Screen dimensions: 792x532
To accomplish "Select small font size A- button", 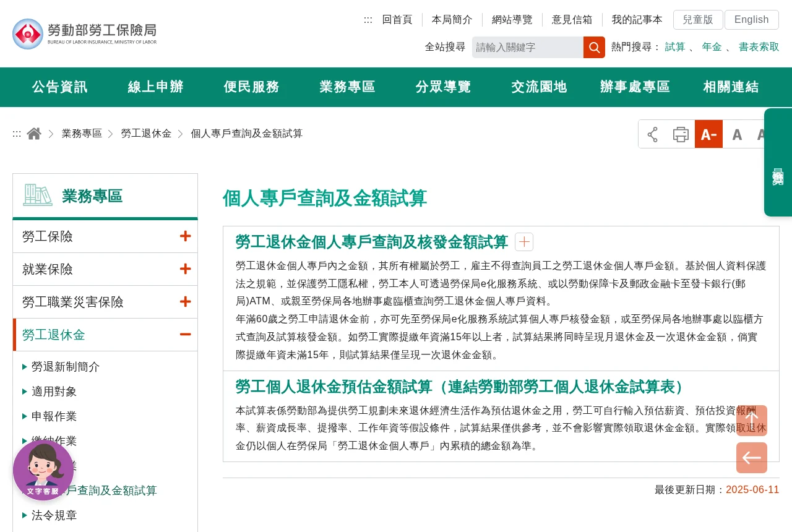I will click(x=708, y=134).
